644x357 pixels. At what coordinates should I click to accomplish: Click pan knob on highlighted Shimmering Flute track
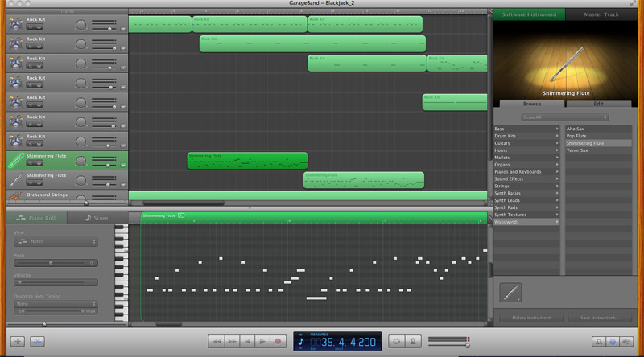coord(81,161)
